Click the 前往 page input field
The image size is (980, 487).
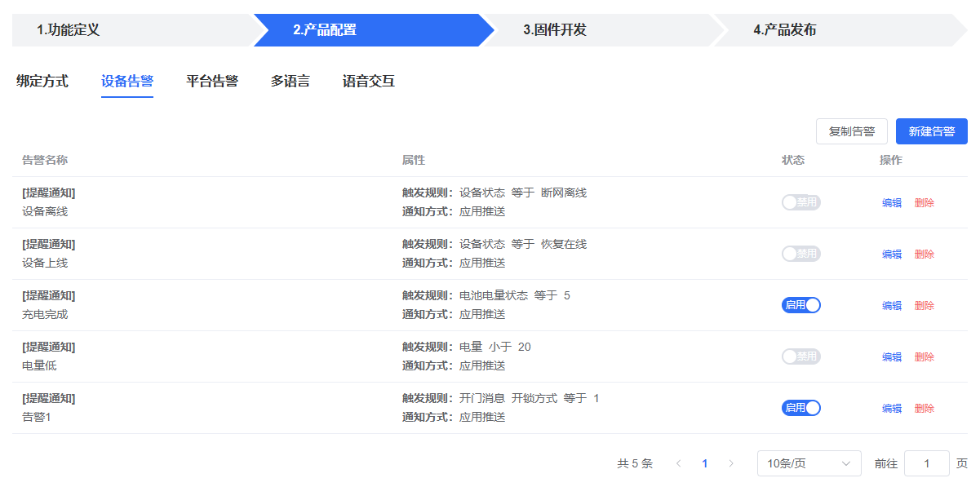click(926, 463)
